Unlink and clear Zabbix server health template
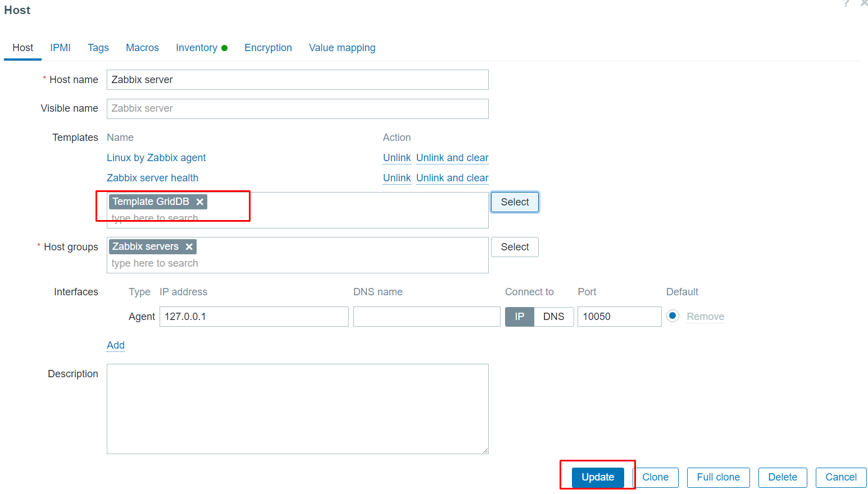Viewport: 868px width, 494px height. pyautogui.click(x=452, y=178)
